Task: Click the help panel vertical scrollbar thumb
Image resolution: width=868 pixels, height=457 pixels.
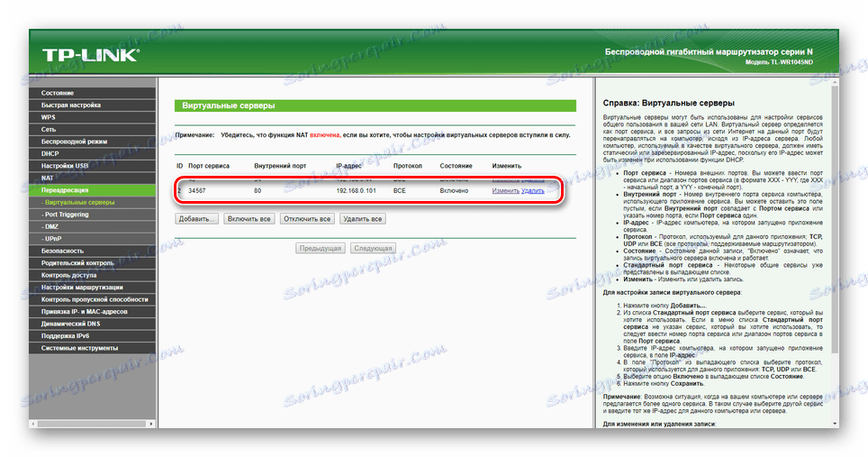Action: coord(835,219)
